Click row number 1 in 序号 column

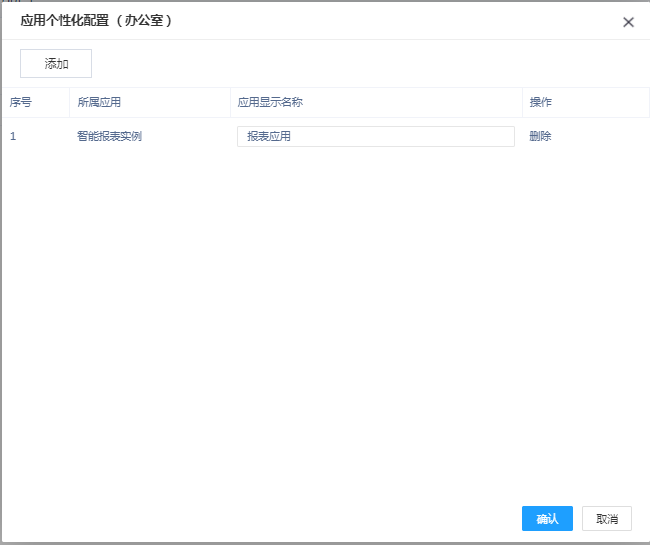13,136
